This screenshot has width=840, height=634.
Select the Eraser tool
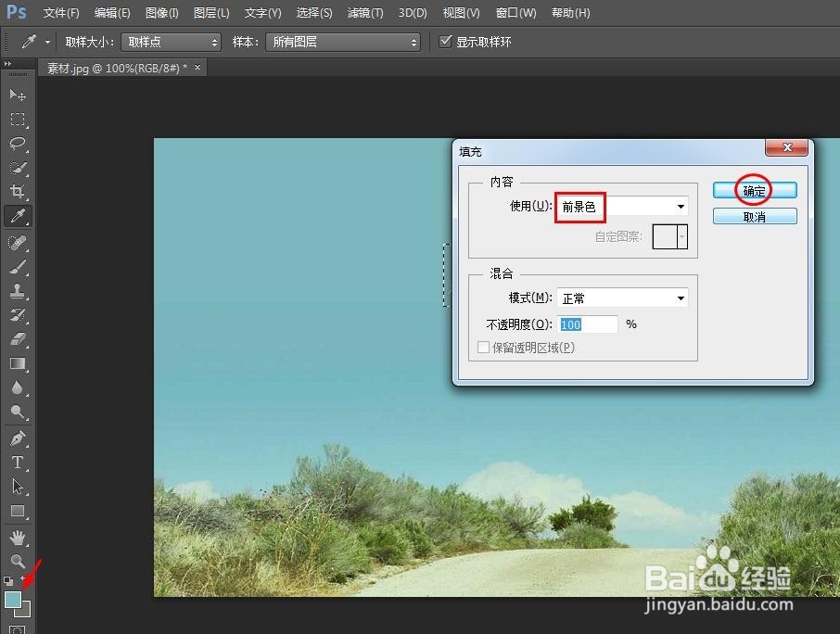pyautogui.click(x=17, y=340)
